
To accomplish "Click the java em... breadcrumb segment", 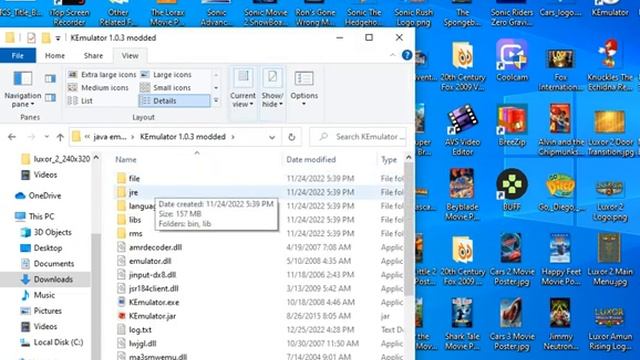I will click(110, 137).
